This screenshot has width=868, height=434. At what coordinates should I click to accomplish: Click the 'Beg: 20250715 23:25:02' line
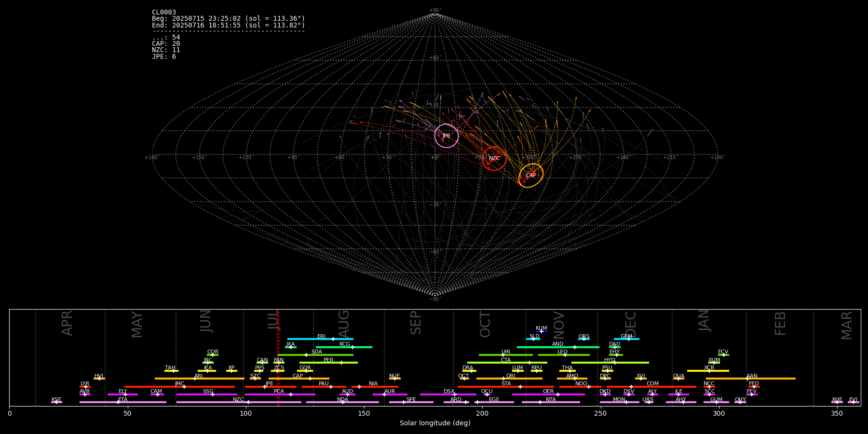(229, 18)
